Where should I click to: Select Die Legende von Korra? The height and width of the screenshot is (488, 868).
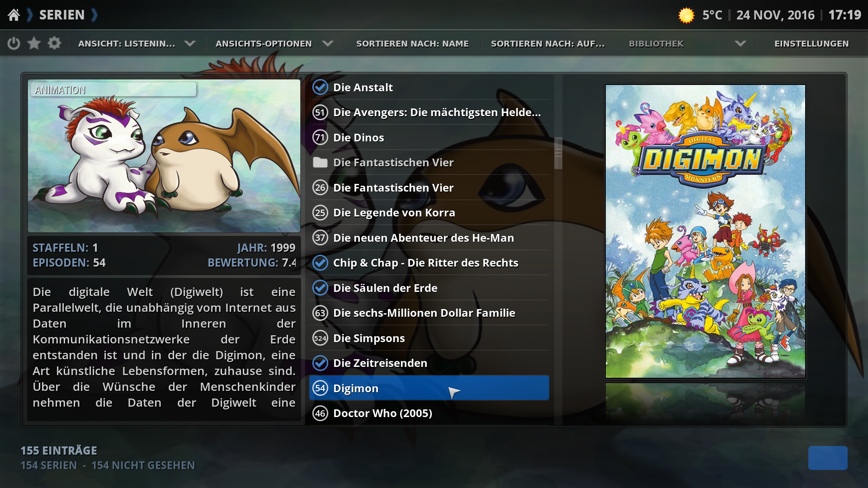429,212
